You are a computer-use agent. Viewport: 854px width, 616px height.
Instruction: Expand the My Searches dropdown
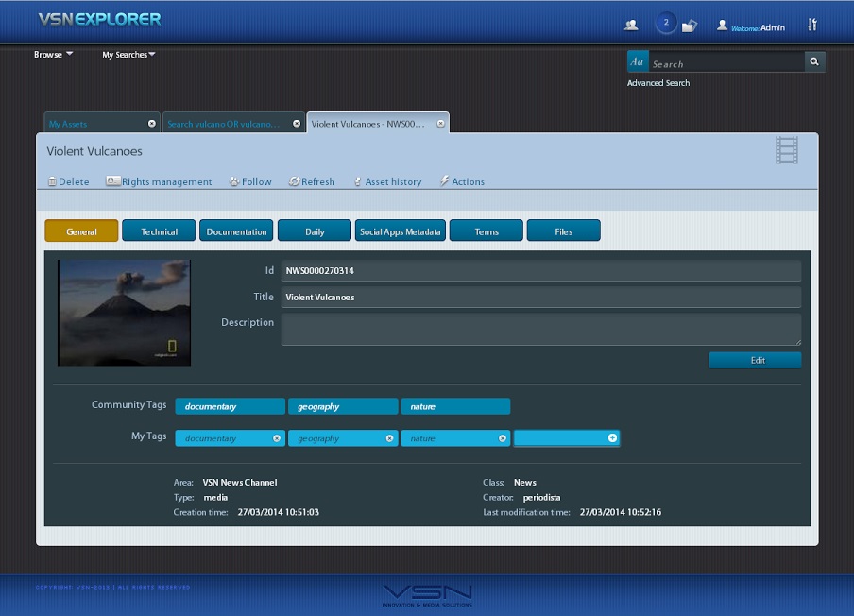pyautogui.click(x=128, y=55)
